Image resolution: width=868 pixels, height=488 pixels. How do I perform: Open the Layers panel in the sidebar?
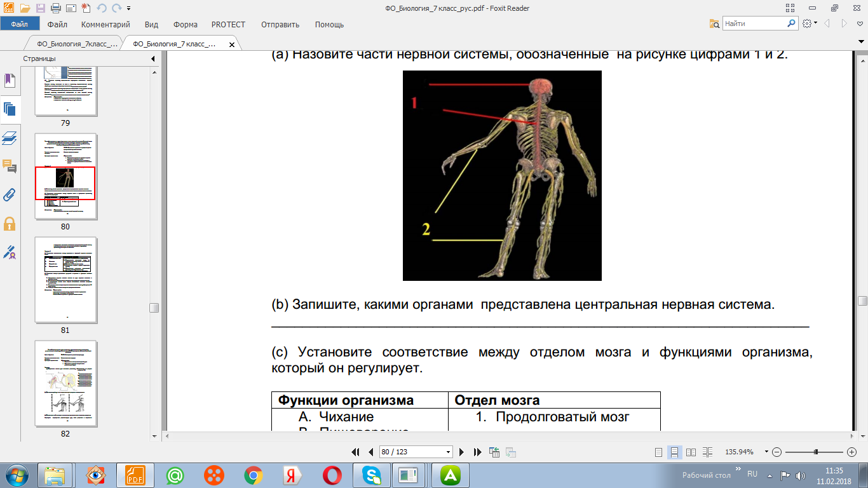10,137
